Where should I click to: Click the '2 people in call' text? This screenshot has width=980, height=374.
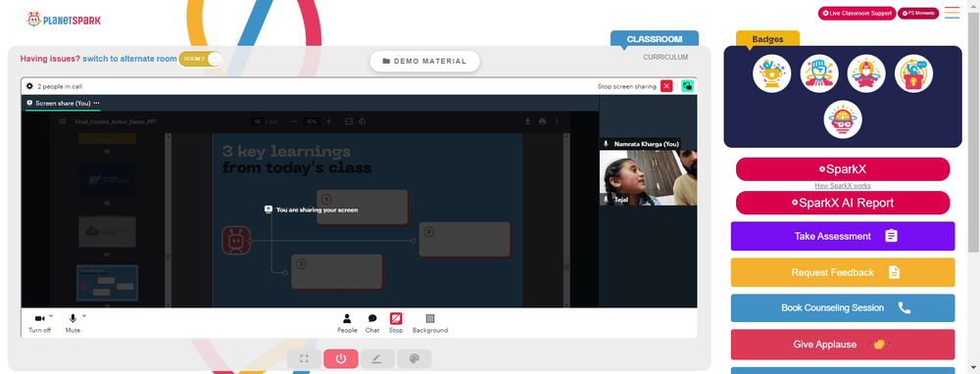pos(60,86)
